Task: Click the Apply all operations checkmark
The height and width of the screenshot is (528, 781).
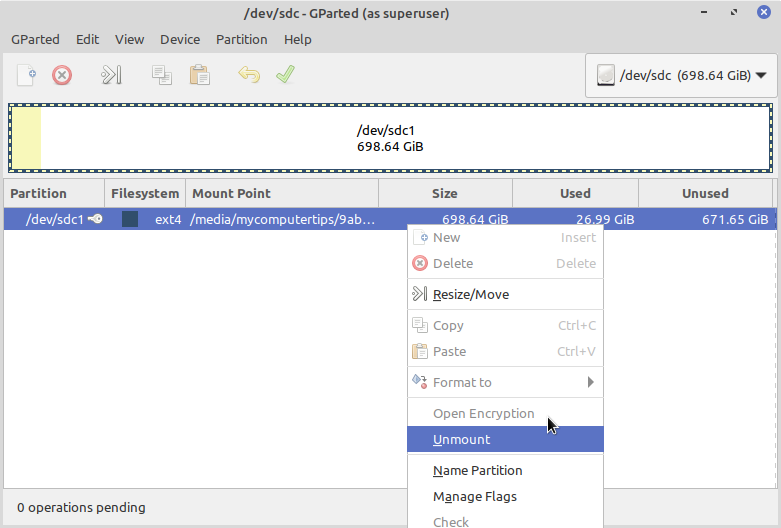Action: click(285, 75)
